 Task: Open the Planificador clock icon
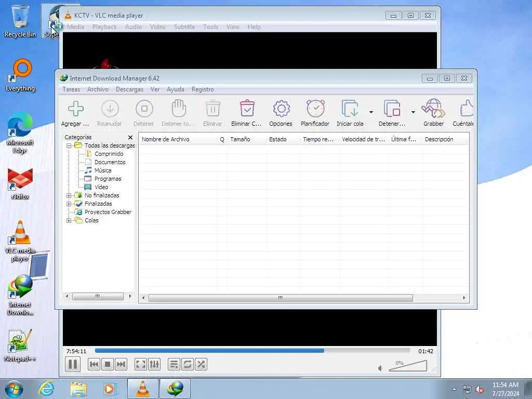click(315, 109)
